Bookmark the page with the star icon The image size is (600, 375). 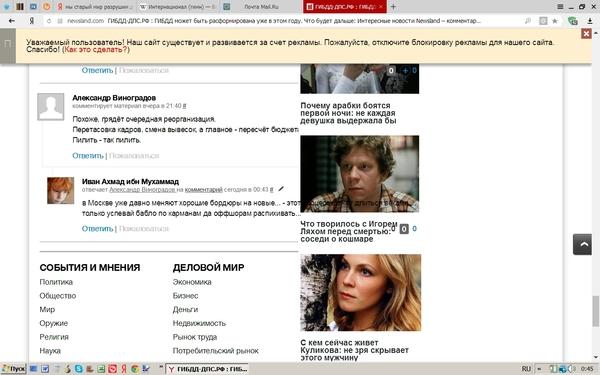[x=555, y=21]
